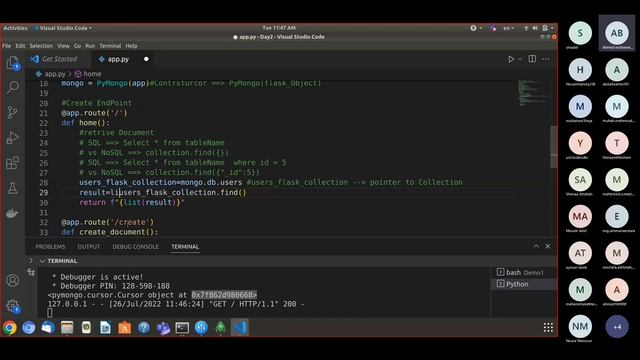Click Activities in the top bar

pyautogui.click(x=16, y=28)
